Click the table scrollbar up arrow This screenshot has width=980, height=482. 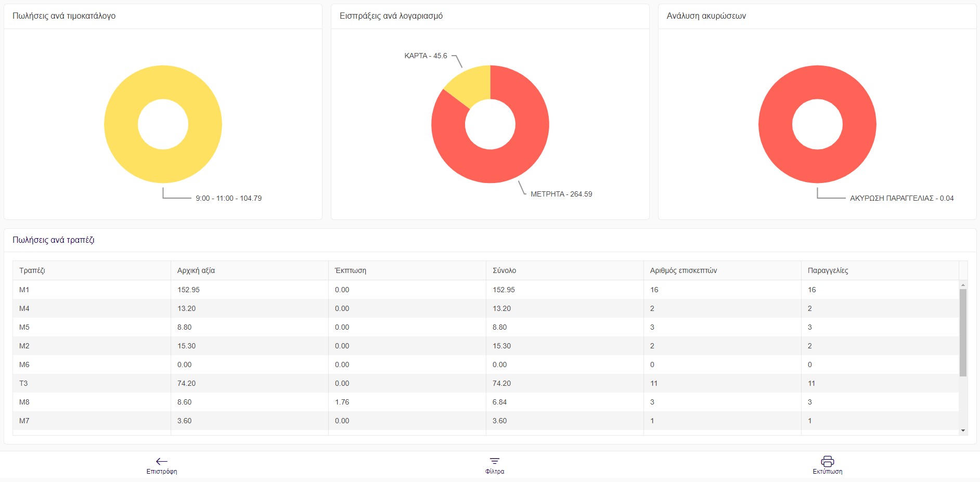tap(963, 285)
